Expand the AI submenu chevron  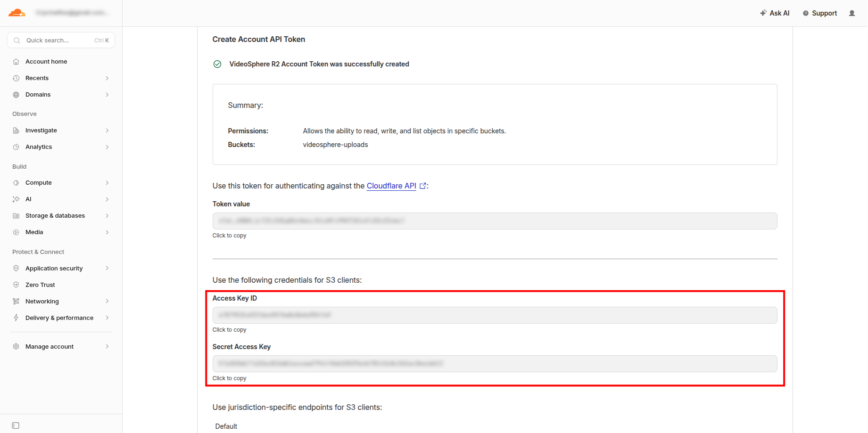pyautogui.click(x=107, y=199)
